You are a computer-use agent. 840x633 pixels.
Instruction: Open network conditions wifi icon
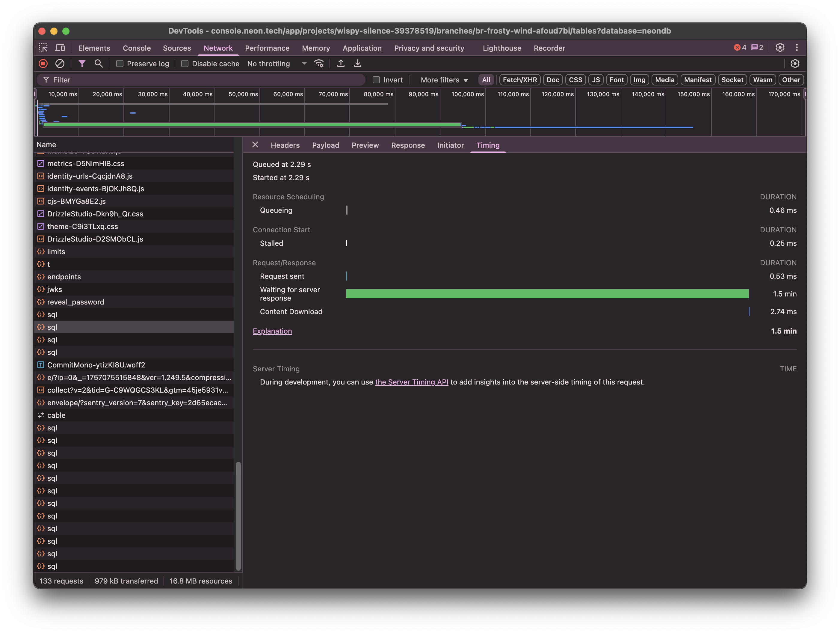click(x=319, y=64)
